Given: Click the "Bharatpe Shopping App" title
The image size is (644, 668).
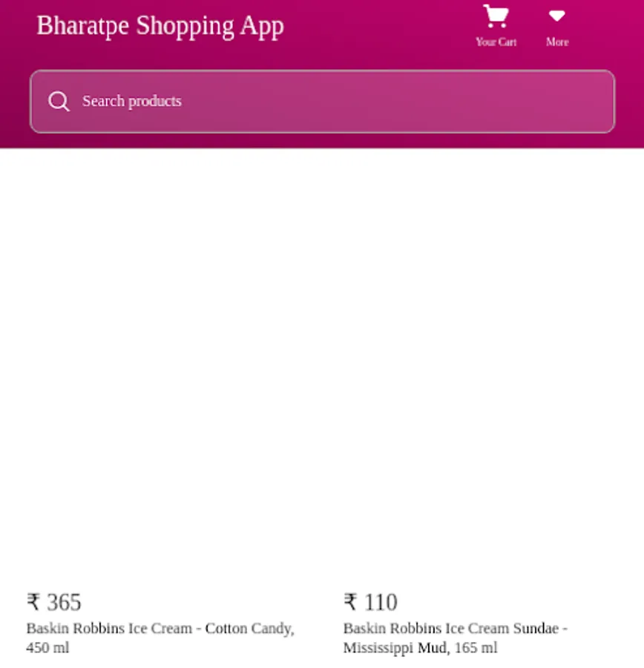Looking at the screenshot, I should tap(160, 26).
